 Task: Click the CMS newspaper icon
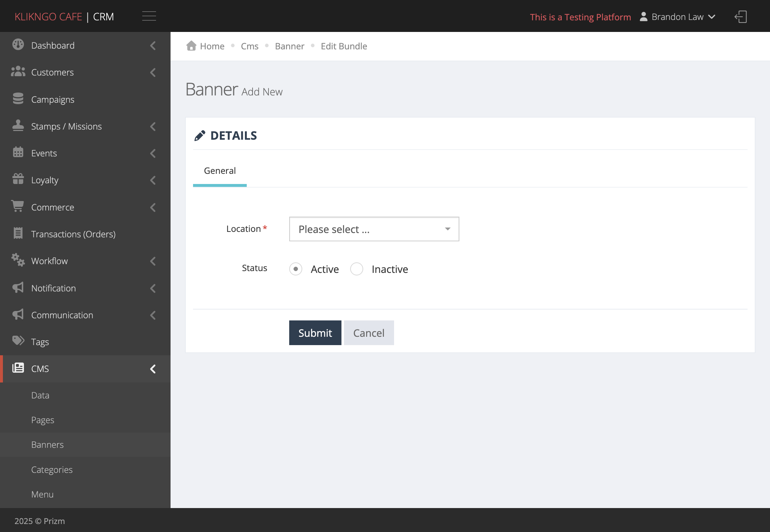(x=18, y=368)
